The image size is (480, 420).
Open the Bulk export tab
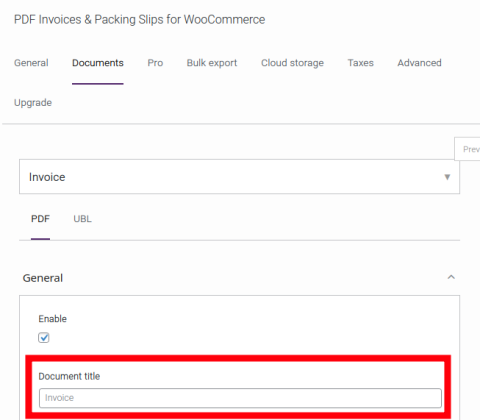point(212,63)
